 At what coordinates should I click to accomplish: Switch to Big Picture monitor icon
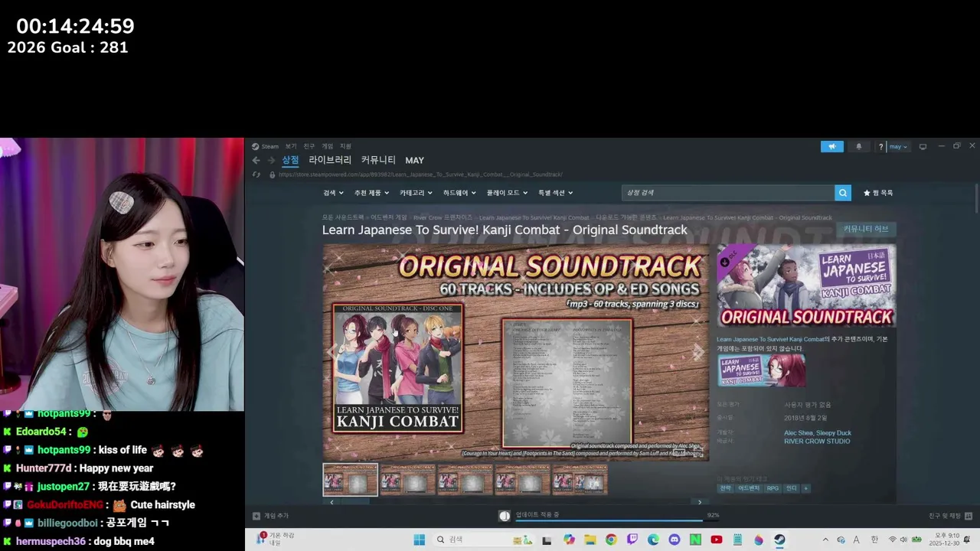[923, 146]
